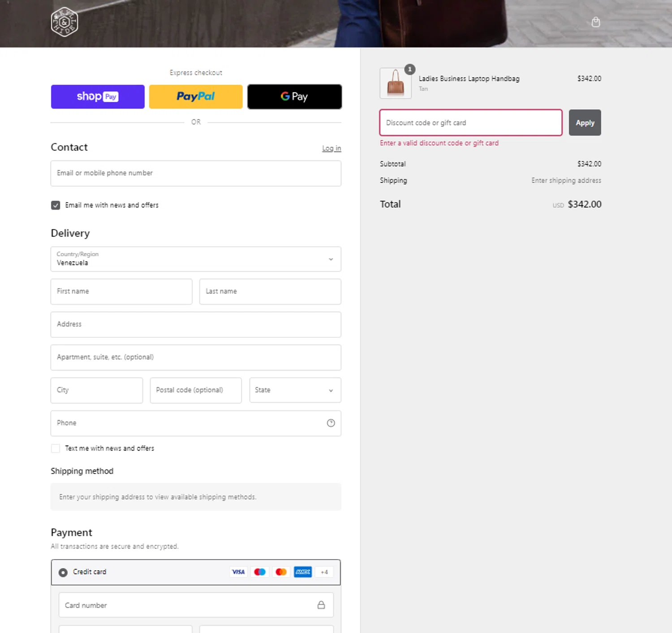Click the item quantity badge on handbag
Image resolution: width=672 pixels, height=633 pixels.
click(409, 69)
